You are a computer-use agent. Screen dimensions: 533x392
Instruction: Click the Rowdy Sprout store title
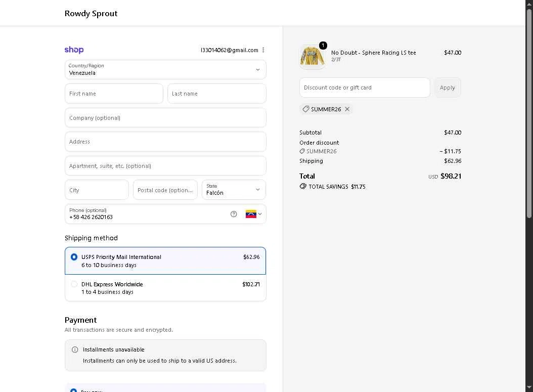pyautogui.click(x=91, y=14)
